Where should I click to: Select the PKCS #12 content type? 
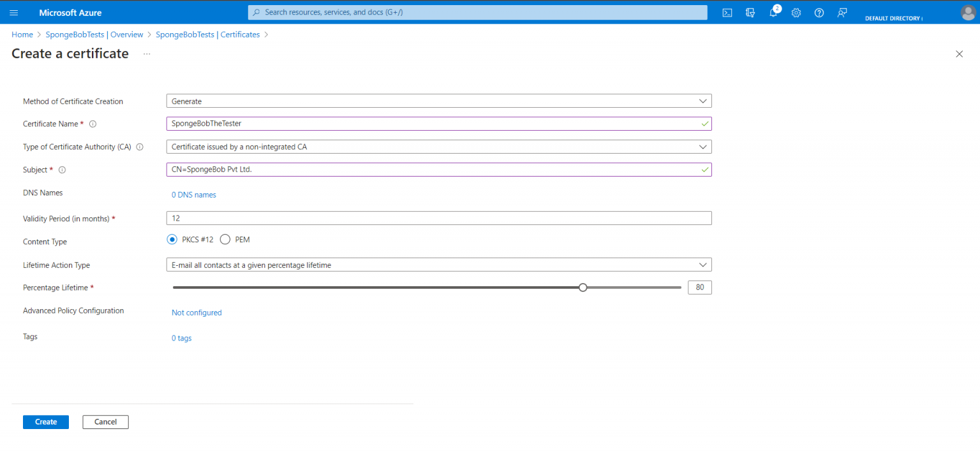pos(172,239)
